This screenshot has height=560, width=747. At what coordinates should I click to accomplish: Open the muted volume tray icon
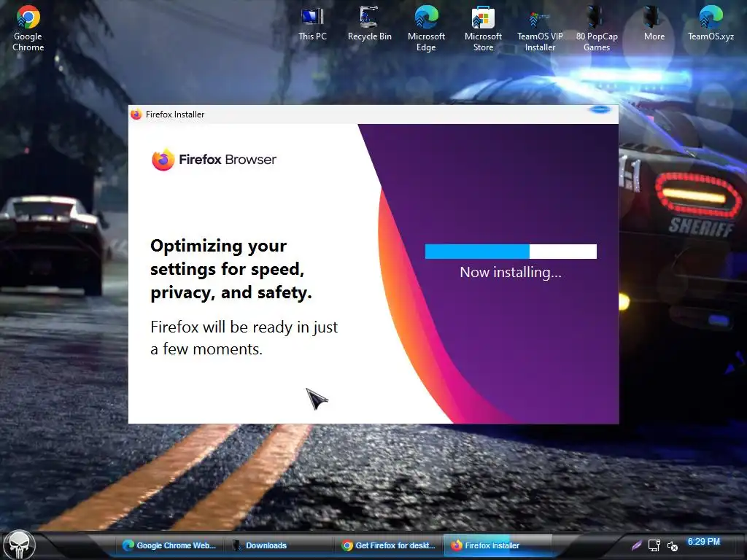[x=672, y=545]
